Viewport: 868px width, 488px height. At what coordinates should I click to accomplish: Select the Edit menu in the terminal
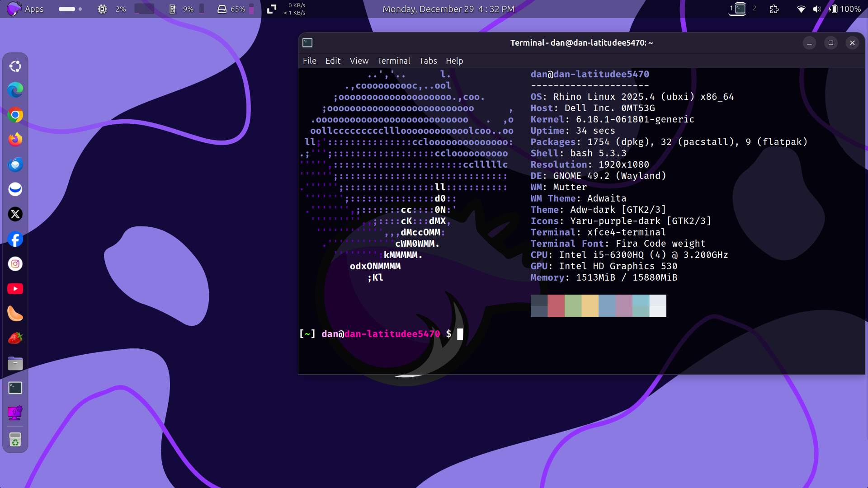(x=333, y=61)
